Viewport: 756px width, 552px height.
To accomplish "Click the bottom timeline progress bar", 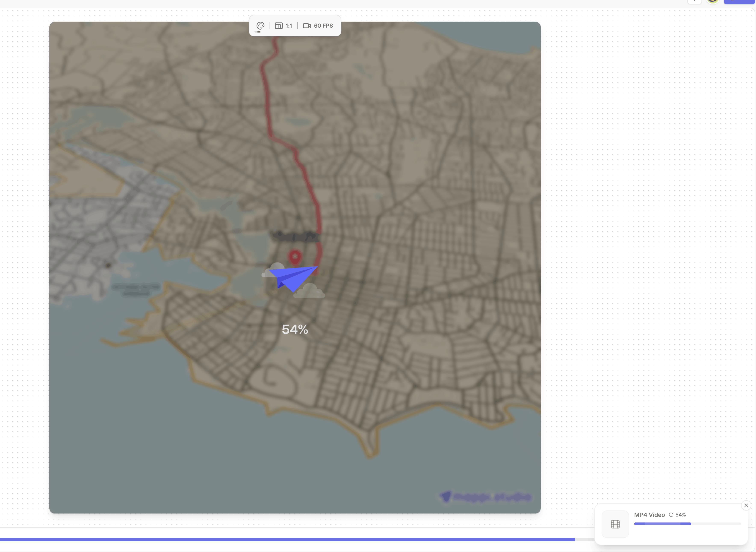I will pos(297,539).
